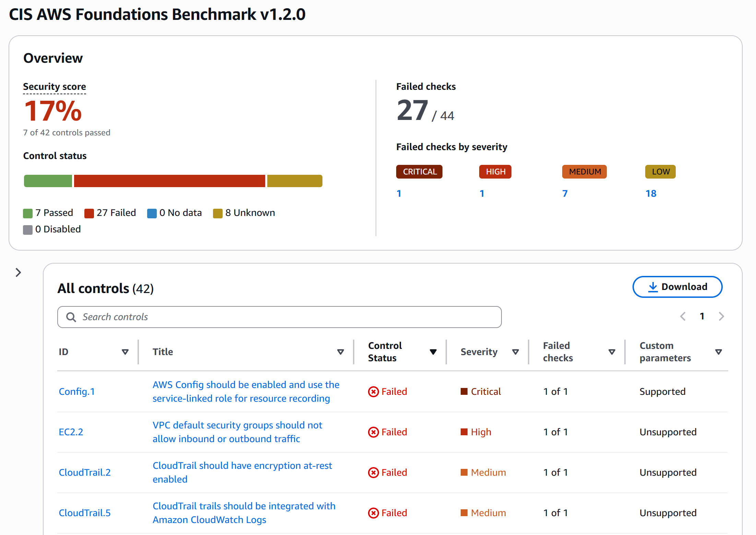Click green Passed segment of status bar
Viewport: 756px width, 535px height.
pyautogui.click(x=48, y=181)
